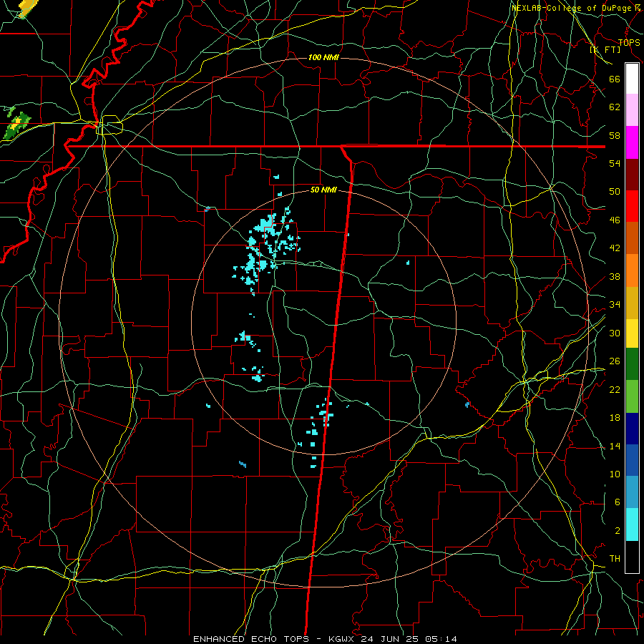Click the large cyan echo cluster inside 50 NMI ring
The height and width of the screenshot is (644, 644).
coord(266,251)
